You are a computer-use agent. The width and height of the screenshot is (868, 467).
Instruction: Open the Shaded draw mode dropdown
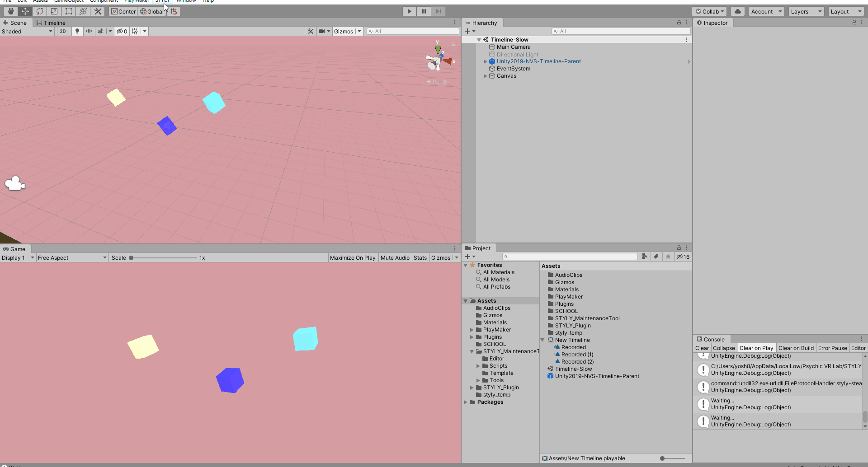[27, 31]
